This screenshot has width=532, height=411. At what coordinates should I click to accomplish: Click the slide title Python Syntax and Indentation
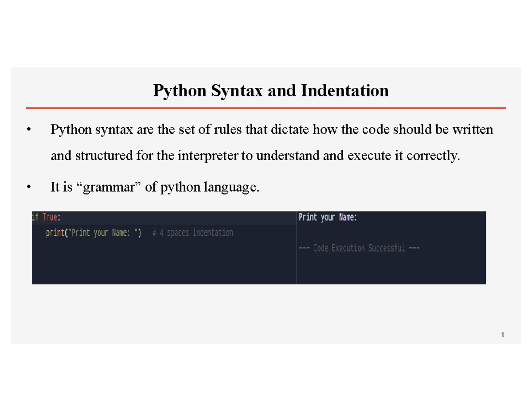(270, 91)
